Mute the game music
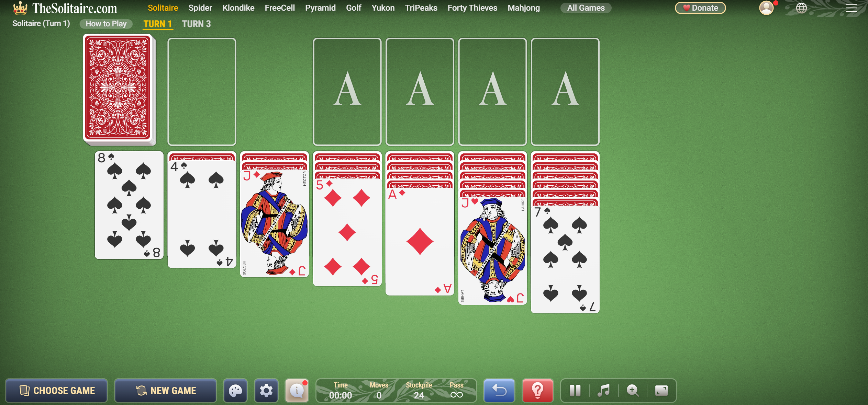This screenshot has width=868, height=405. click(x=603, y=390)
